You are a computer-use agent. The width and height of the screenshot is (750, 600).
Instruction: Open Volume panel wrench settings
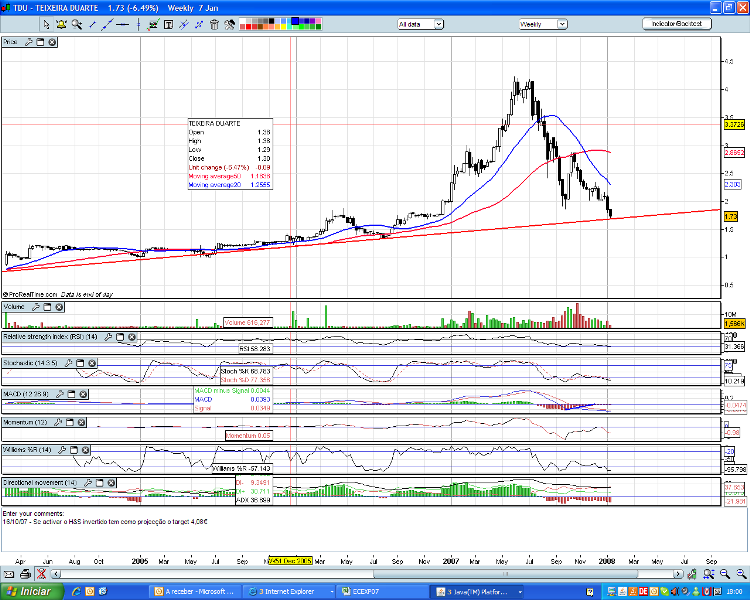[x=36, y=307]
